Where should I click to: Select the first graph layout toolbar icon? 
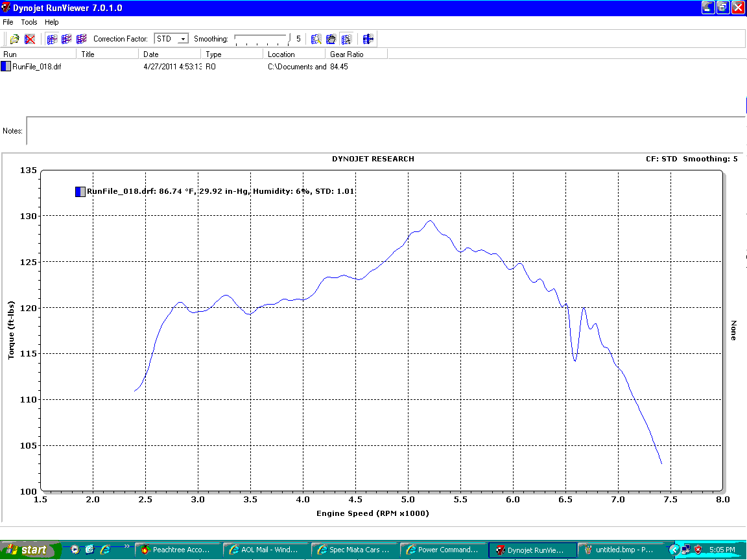click(x=52, y=39)
